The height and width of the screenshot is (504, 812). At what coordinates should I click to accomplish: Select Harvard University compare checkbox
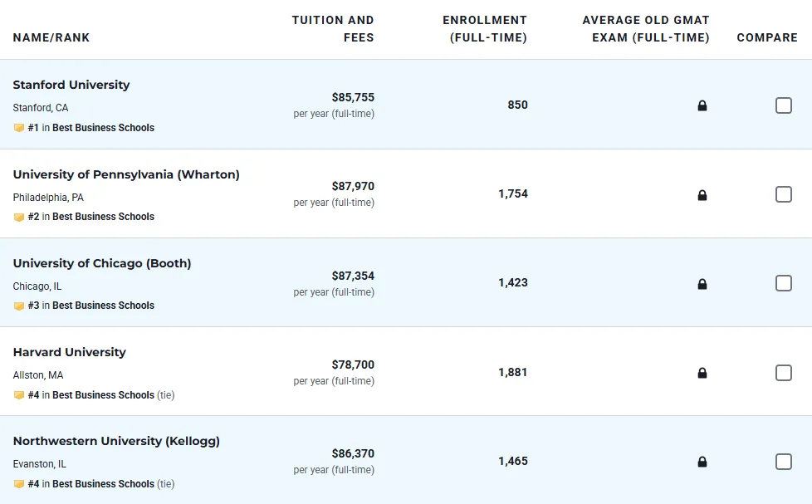click(x=784, y=373)
